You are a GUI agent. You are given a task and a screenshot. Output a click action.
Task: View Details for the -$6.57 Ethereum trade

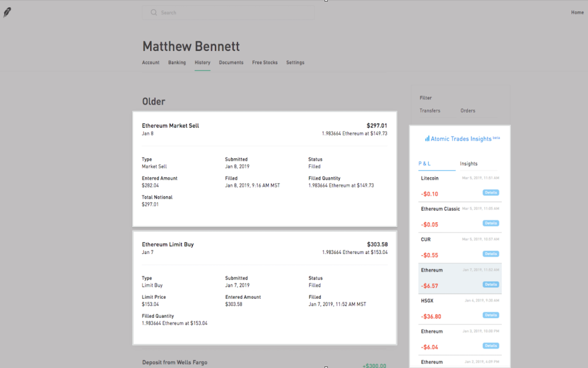[x=491, y=285]
